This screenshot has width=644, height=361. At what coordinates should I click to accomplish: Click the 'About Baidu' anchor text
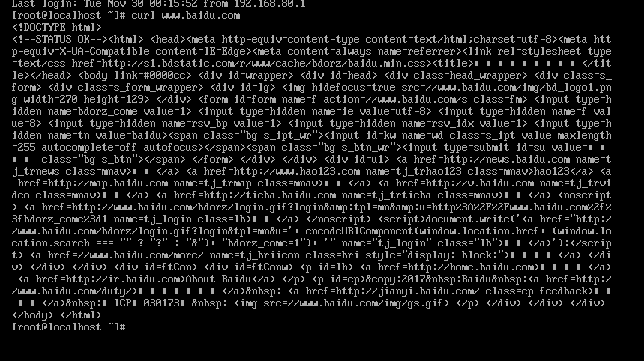click(x=218, y=279)
